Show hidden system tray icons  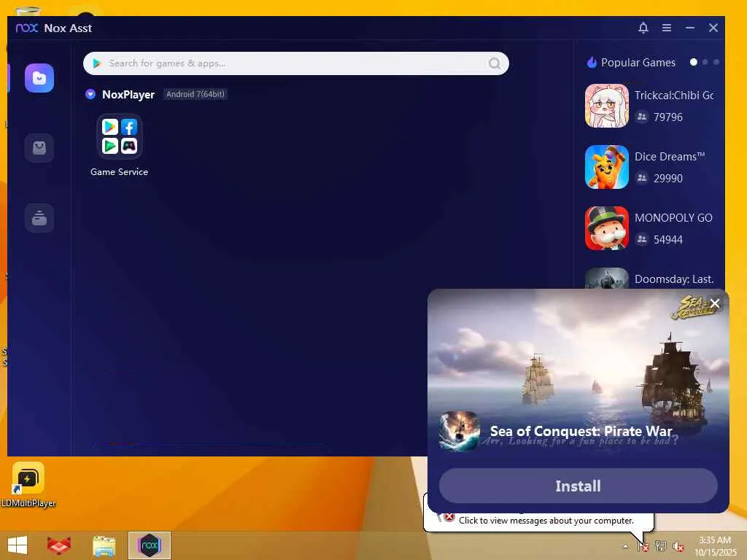[x=625, y=546]
